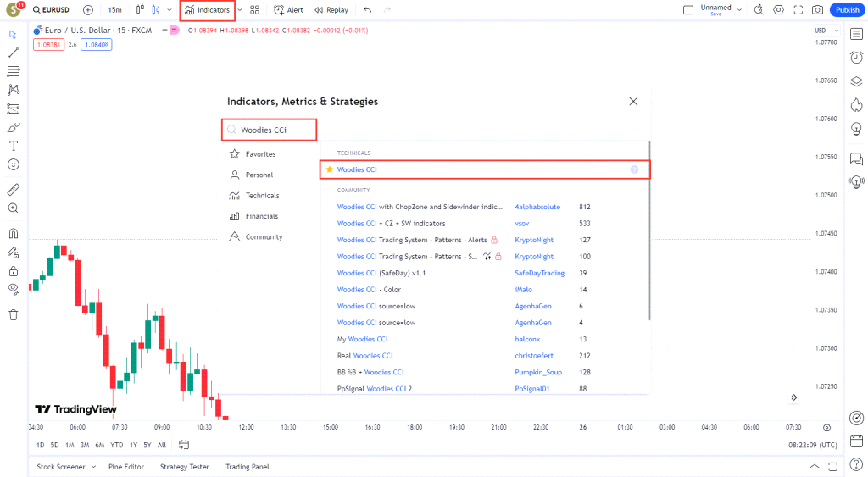Open Real Woodies CCI community script
The height and width of the screenshot is (477, 868).
(364, 356)
